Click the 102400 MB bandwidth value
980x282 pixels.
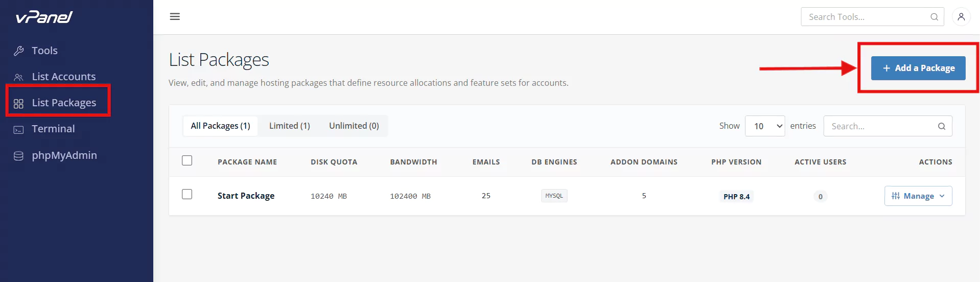(410, 196)
